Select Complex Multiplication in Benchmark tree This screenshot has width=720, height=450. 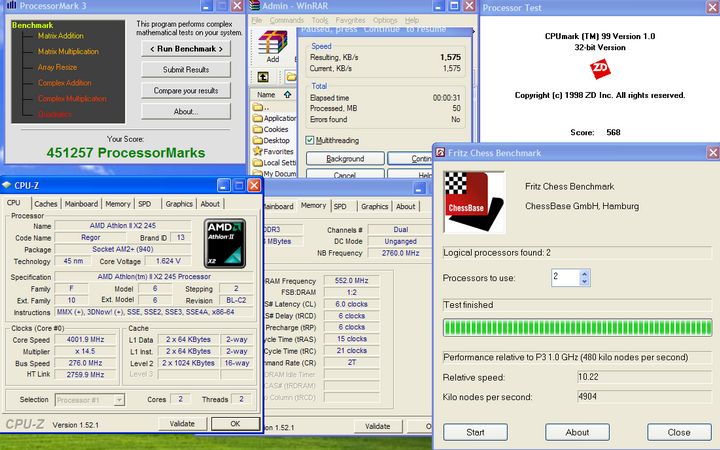(72, 99)
